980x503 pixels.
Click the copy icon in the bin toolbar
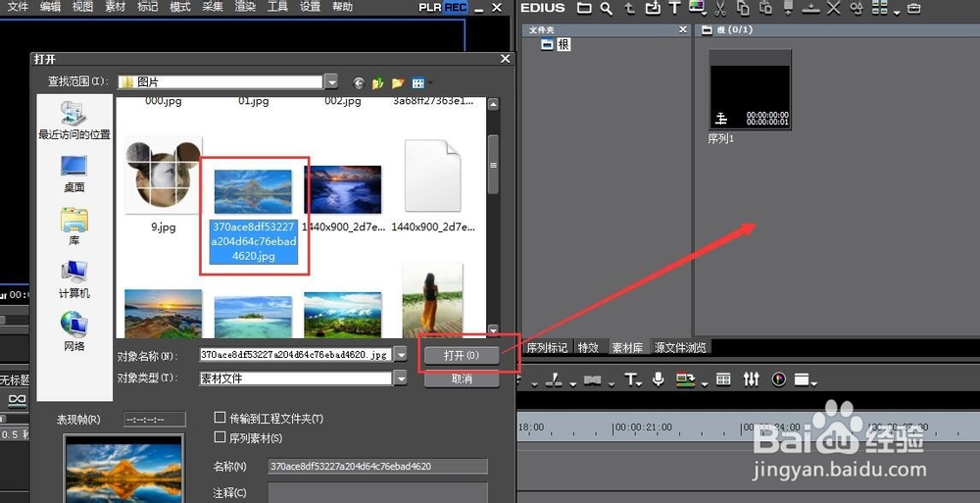click(x=743, y=8)
